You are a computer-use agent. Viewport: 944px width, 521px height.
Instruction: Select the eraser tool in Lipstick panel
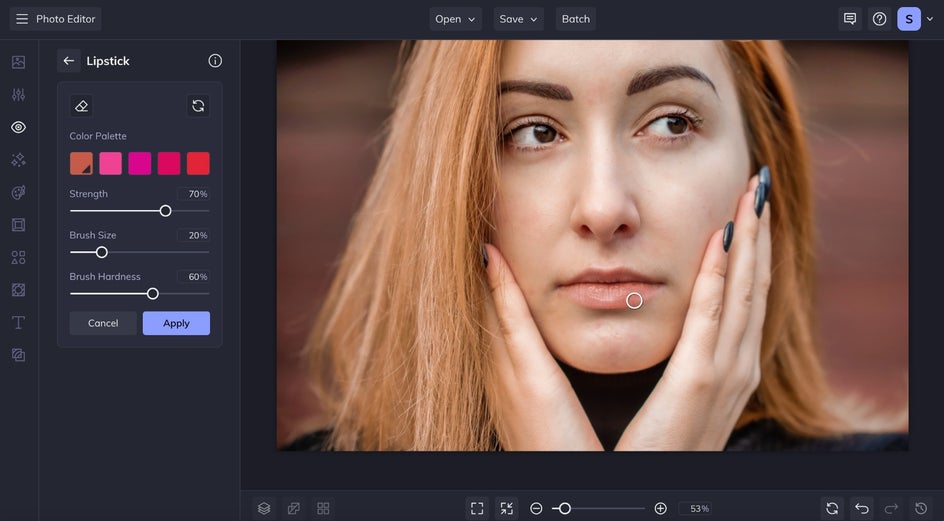[82, 106]
